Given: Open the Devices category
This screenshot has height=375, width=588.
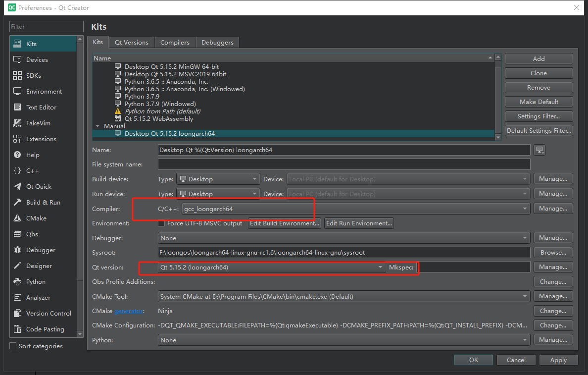Looking at the screenshot, I should point(43,59).
